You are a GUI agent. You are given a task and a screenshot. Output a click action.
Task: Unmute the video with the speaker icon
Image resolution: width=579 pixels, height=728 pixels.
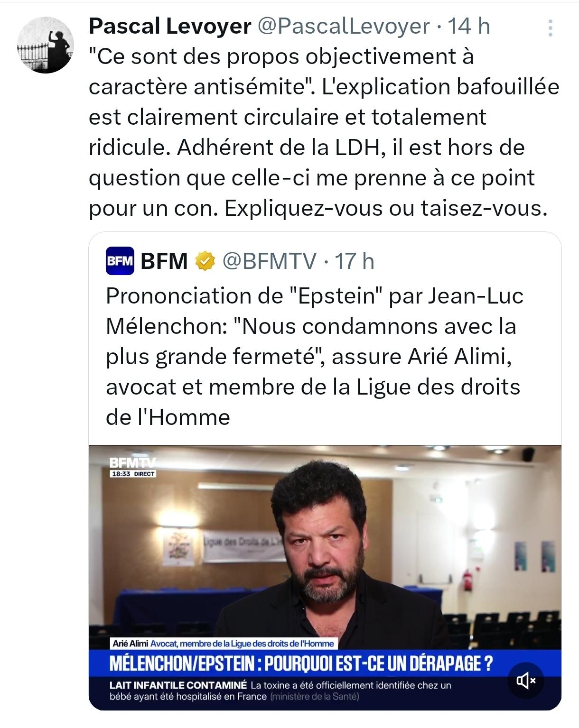click(526, 681)
